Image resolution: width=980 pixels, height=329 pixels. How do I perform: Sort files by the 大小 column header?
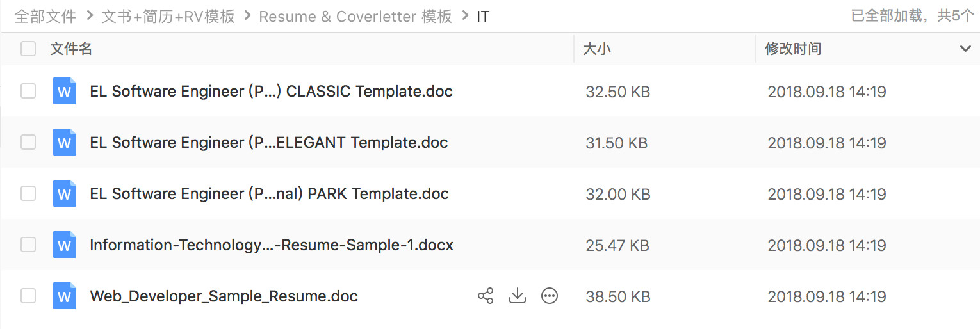(x=596, y=49)
